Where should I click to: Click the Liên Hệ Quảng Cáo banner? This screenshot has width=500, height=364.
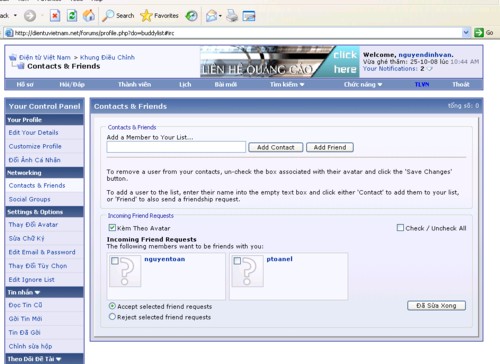(x=280, y=61)
